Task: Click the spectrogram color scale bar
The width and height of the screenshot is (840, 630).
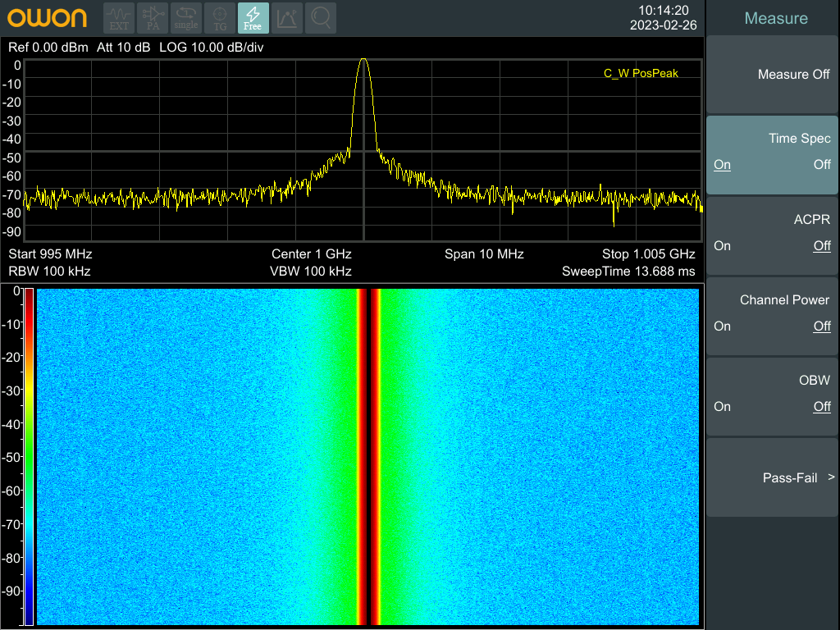Action: pyautogui.click(x=30, y=456)
